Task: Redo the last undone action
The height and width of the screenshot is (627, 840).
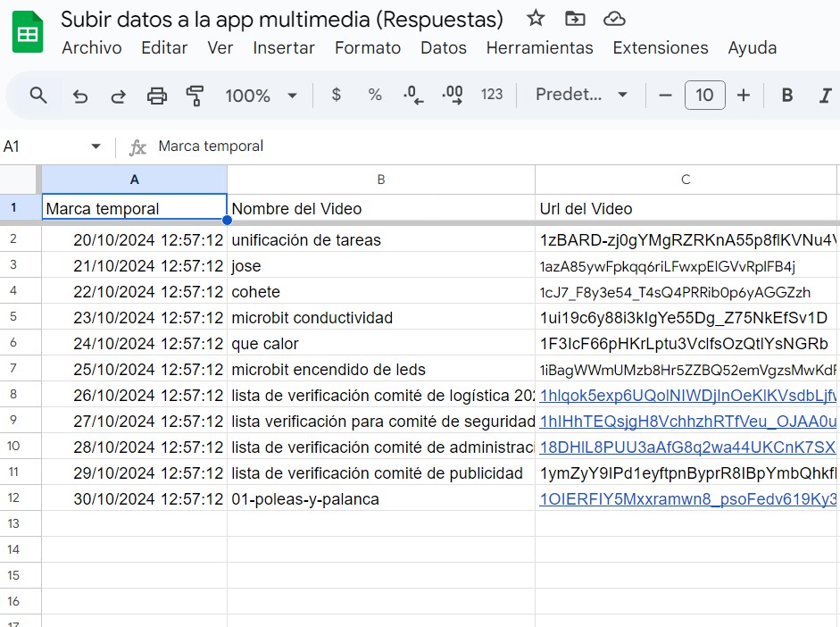Action: pos(118,96)
